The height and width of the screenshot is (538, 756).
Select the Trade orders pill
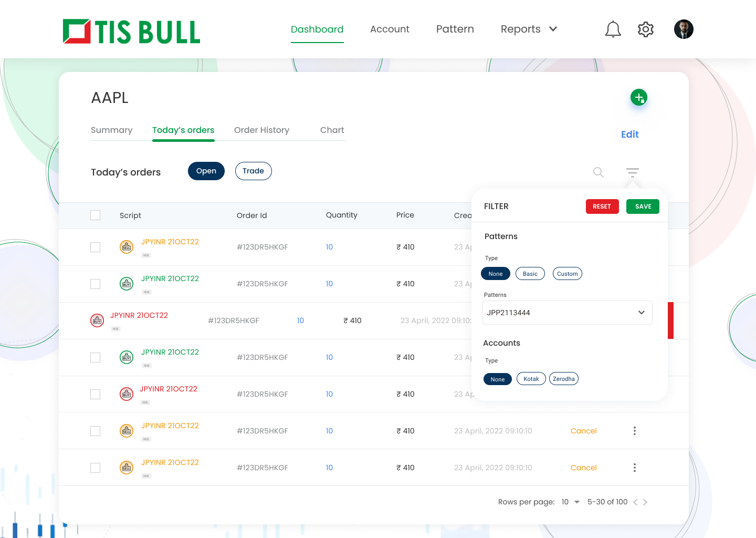[253, 171]
